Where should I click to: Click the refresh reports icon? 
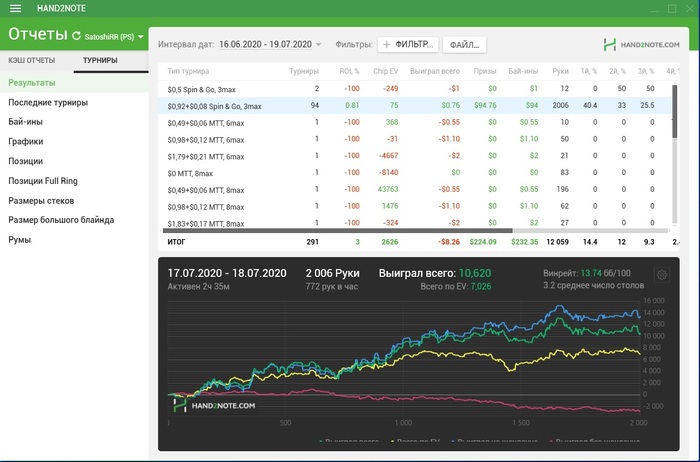pyautogui.click(x=76, y=36)
